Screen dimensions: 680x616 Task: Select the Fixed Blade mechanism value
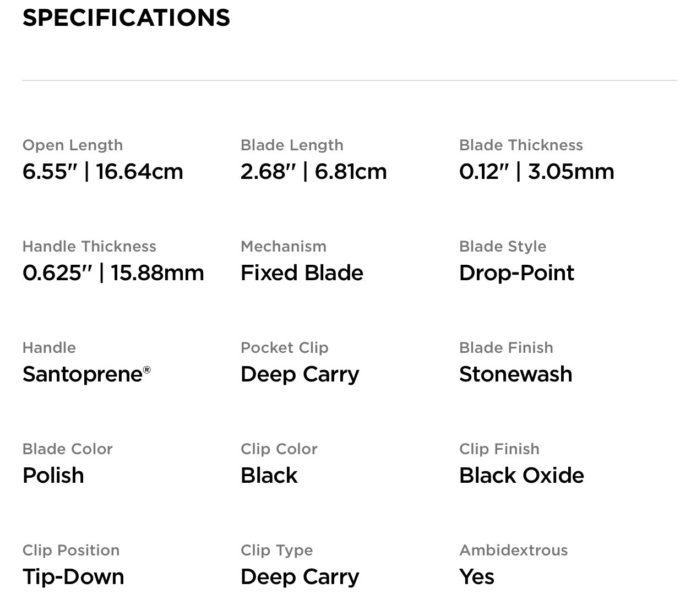pyautogui.click(x=302, y=273)
